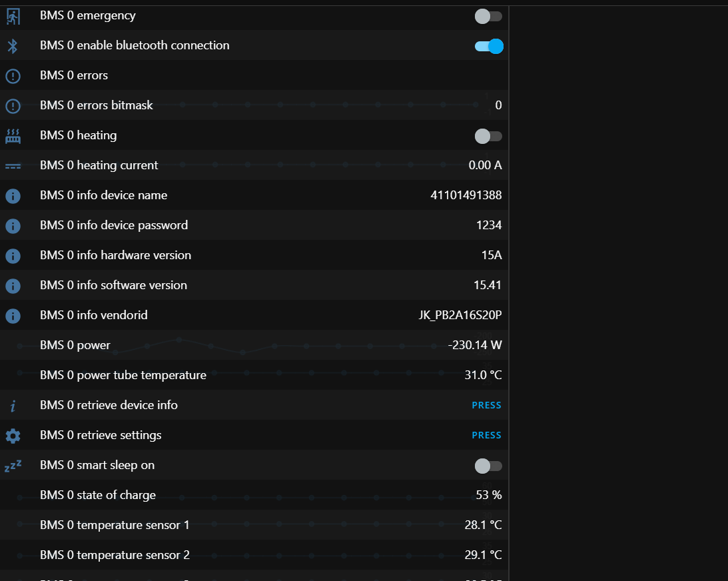Click the Bluetooth icon beside BMS 0 enable bluetooth

tap(13, 46)
